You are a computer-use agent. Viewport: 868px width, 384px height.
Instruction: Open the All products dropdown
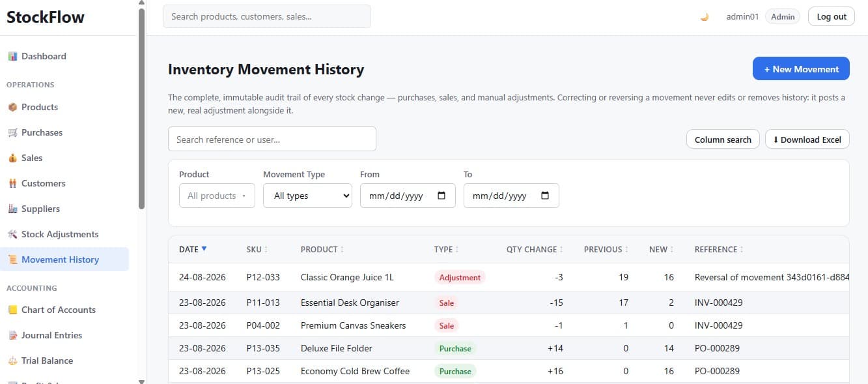[217, 196]
